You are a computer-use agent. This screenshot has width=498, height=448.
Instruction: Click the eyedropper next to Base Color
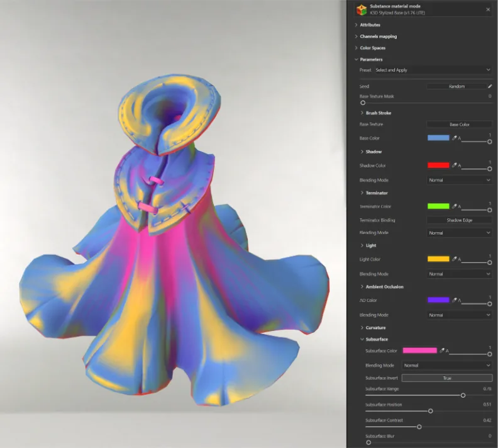[455, 138]
